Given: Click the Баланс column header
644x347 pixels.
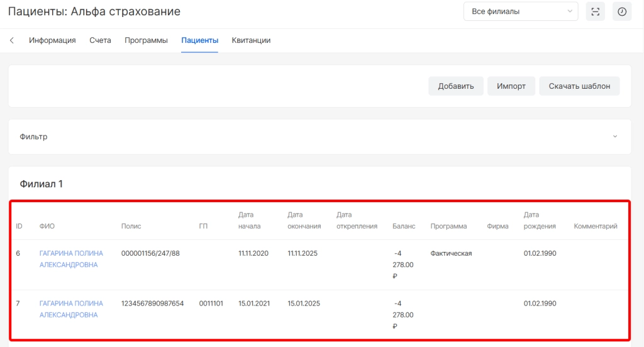Looking at the screenshot, I should [404, 226].
